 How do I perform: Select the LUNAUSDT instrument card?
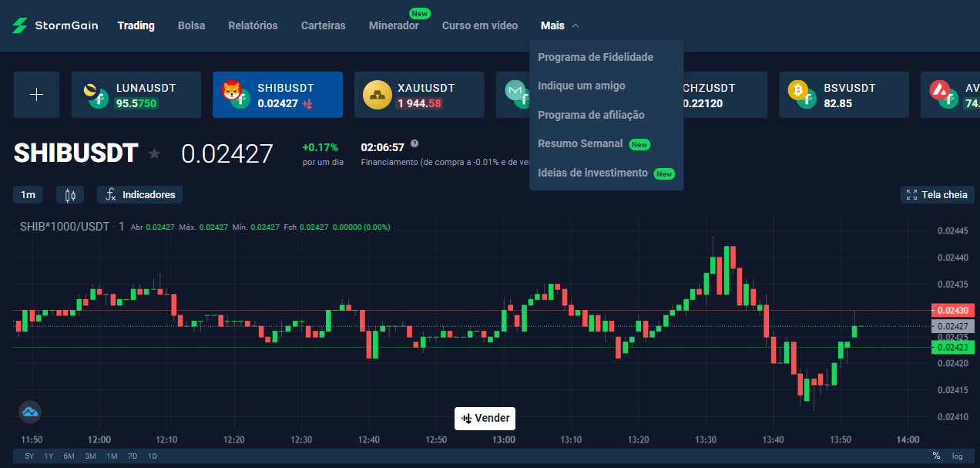pyautogui.click(x=136, y=95)
